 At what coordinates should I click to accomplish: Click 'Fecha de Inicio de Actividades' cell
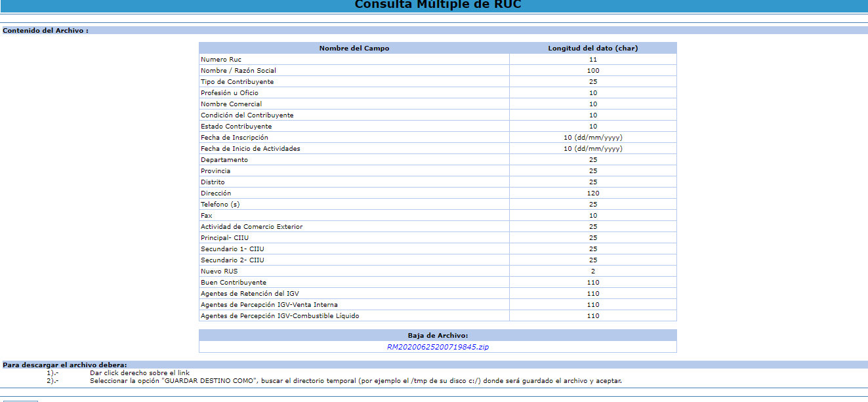[354, 149]
